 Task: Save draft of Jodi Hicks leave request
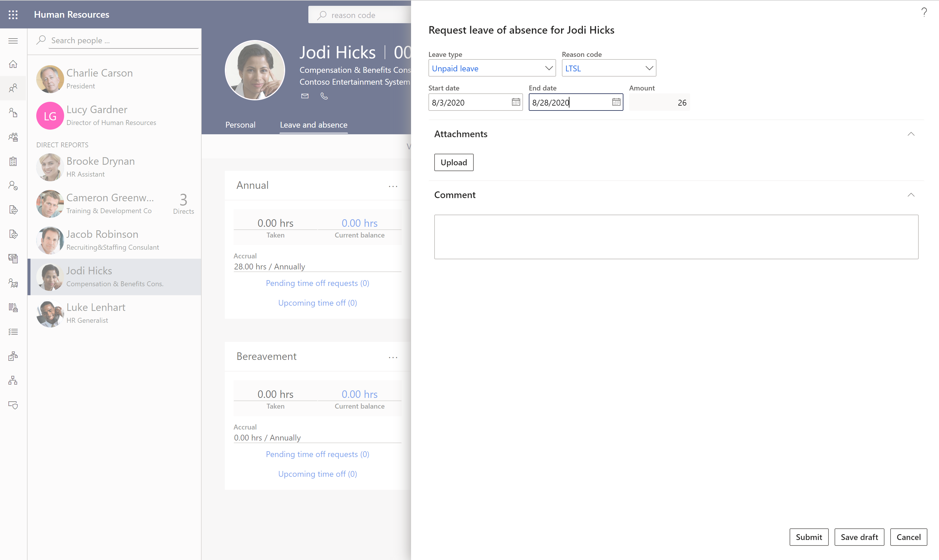(859, 537)
